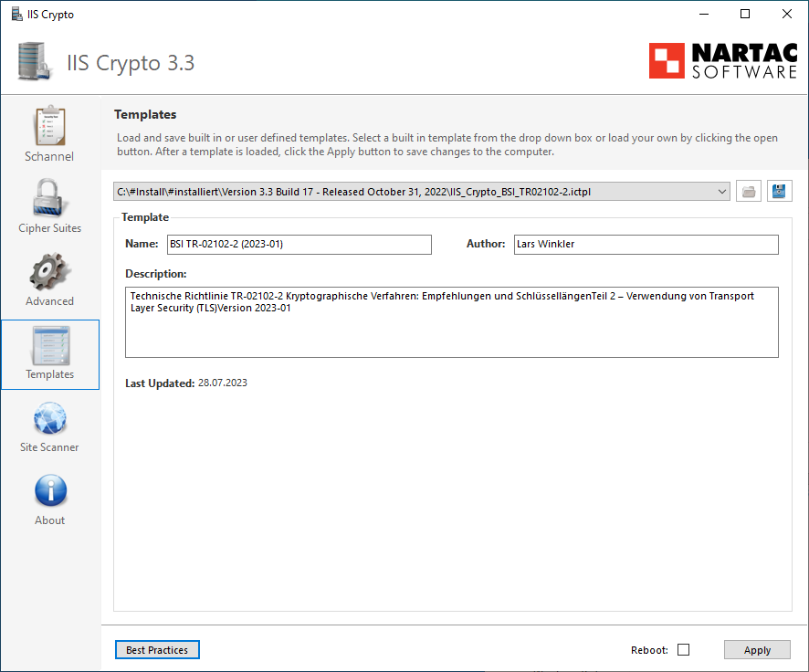809x672 pixels.
Task: Click the open template folder icon
Action: pyautogui.click(x=748, y=192)
